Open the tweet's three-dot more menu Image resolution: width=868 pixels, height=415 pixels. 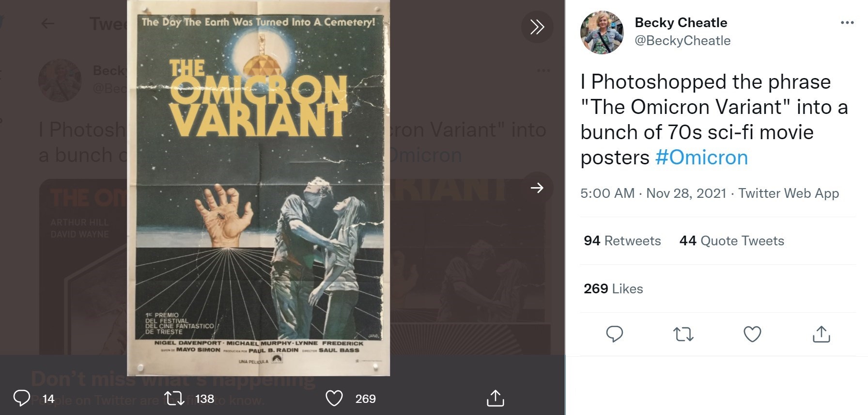tap(847, 23)
